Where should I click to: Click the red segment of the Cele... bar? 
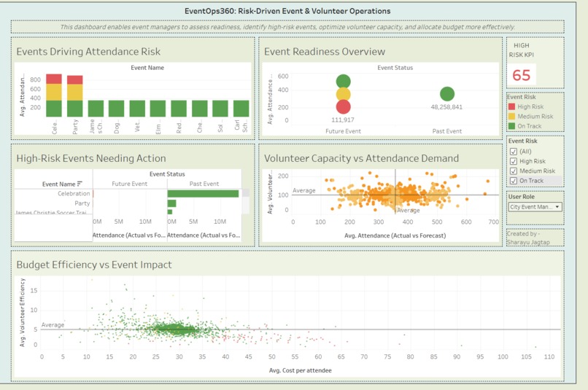[x=54, y=79]
